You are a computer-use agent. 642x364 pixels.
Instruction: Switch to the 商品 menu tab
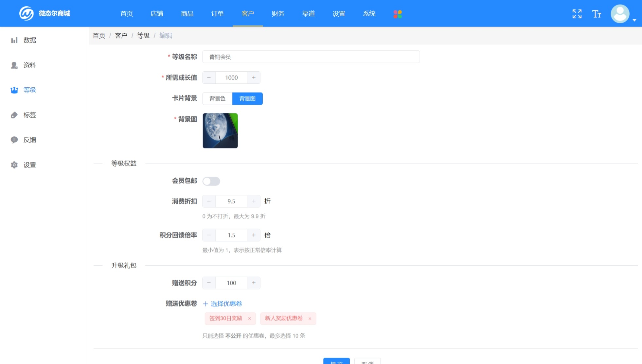click(x=187, y=13)
